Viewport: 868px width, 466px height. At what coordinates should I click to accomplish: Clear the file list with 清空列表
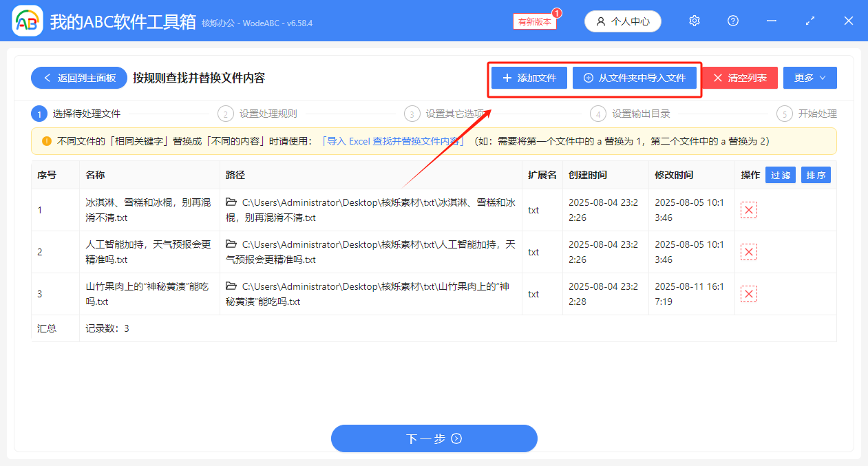click(x=739, y=78)
